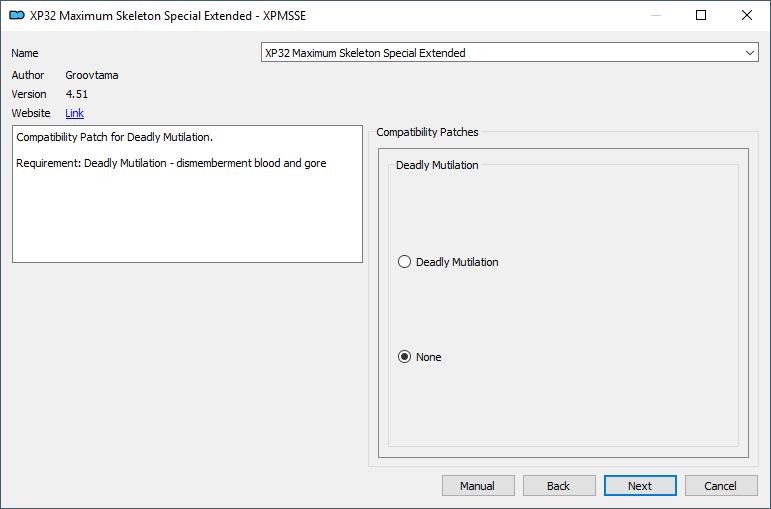Click the Website label
Viewport: 771px width, 509px height.
pyautogui.click(x=31, y=113)
